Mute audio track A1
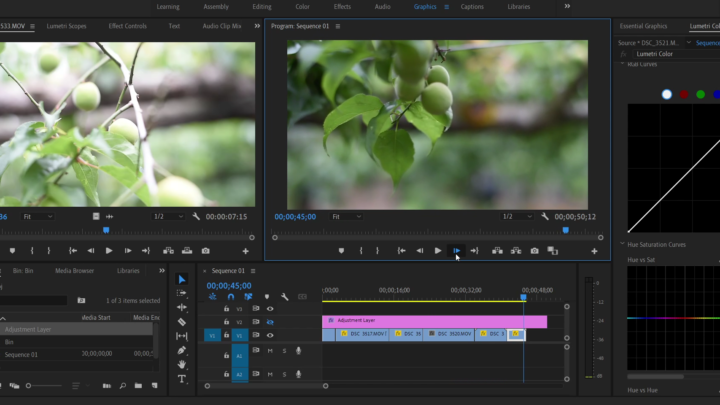Image resolution: width=720 pixels, height=405 pixels. click(270, 351)
